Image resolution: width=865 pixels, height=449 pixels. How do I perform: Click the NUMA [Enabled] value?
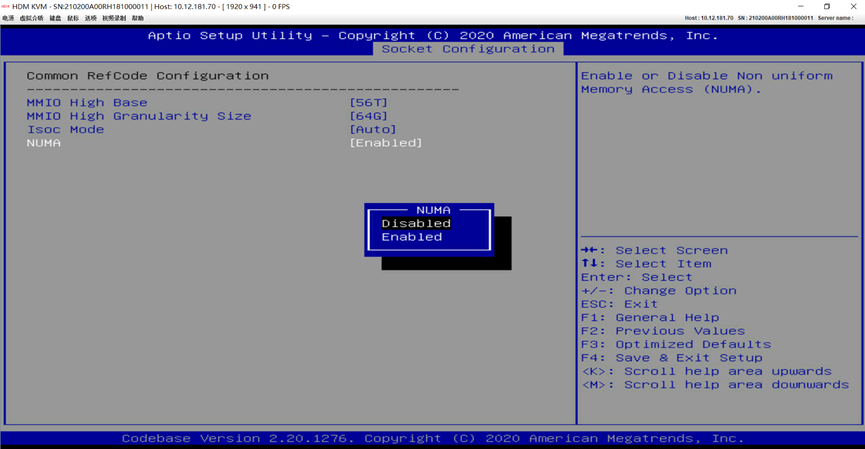click(x=386, y=143)
